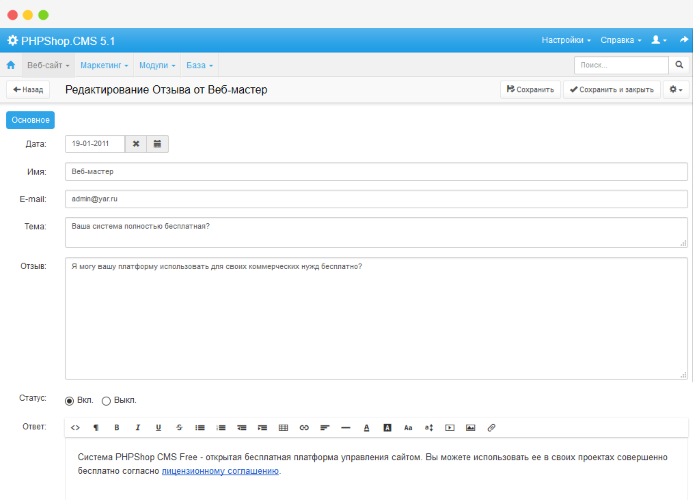Click the Отзыв review textarea
The width and height of the screenshot is (693, 500).
(376, 318)
